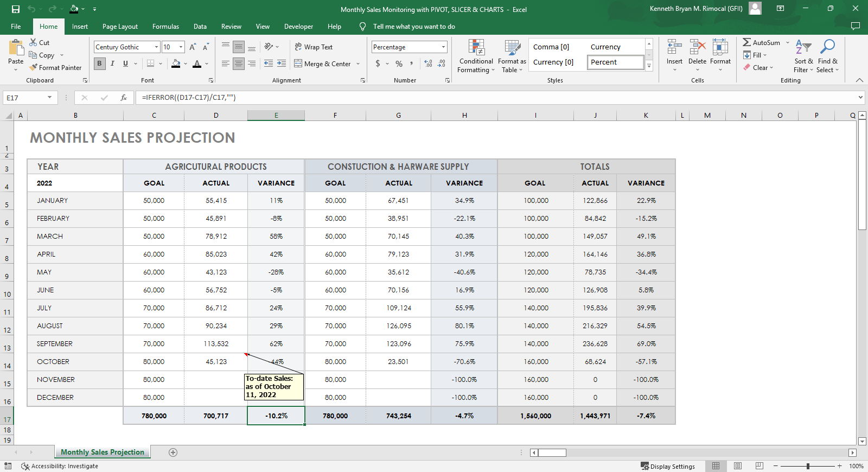868x472 pixels.
Task: Open the Formulas ribbon tab
Action: coord(165,27)
